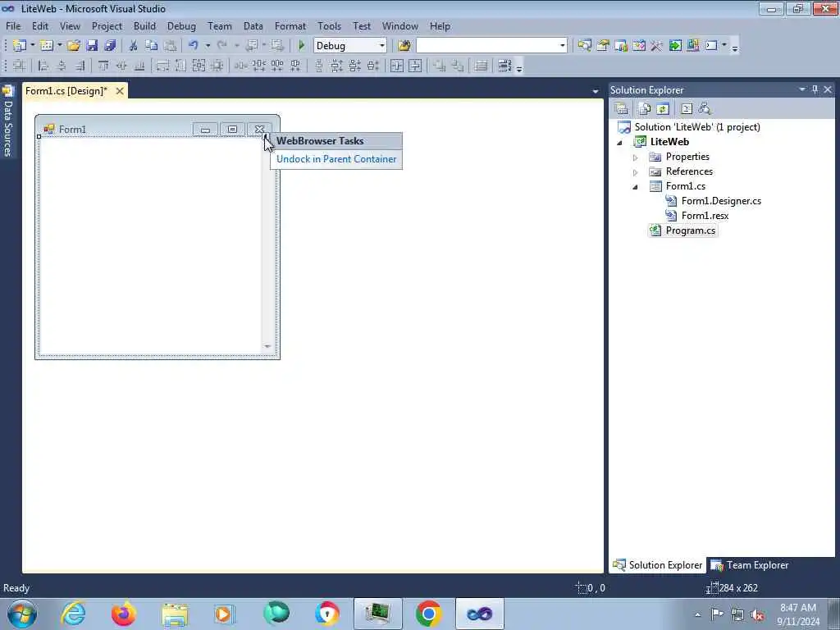Open the active documents list dropdown arrow
Viewport: 840px width, 630px height.
(x=596, y=92)
